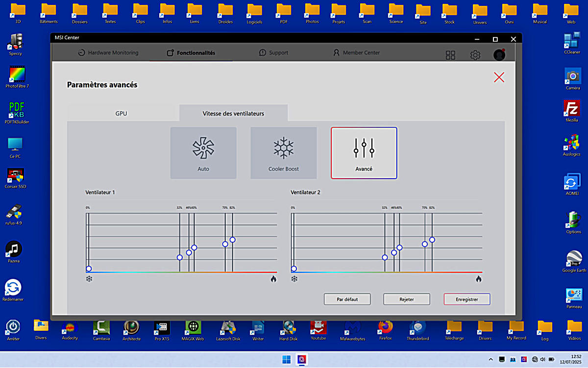The height and width of the screenshot is (368, 588).
Task: Click the user profile avatar
Action: pyautogui.click(x=499, y=55)
